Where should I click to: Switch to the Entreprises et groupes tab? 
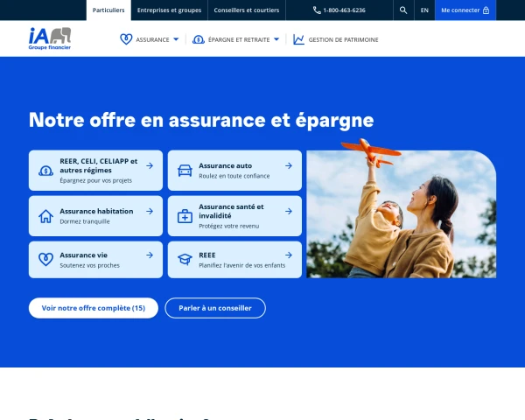170,10
